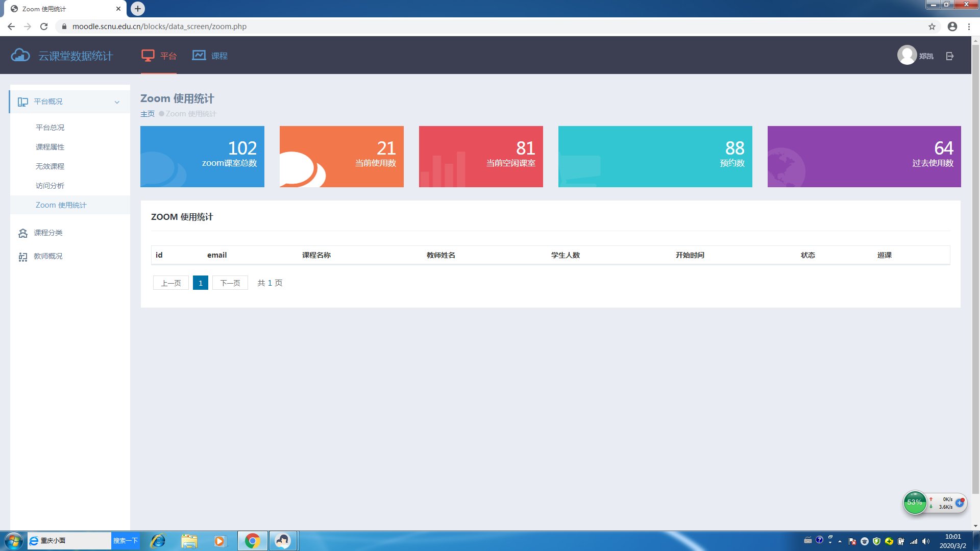Click the 学生人数 column header
The image size is (980, 551).
pos(566,255)
